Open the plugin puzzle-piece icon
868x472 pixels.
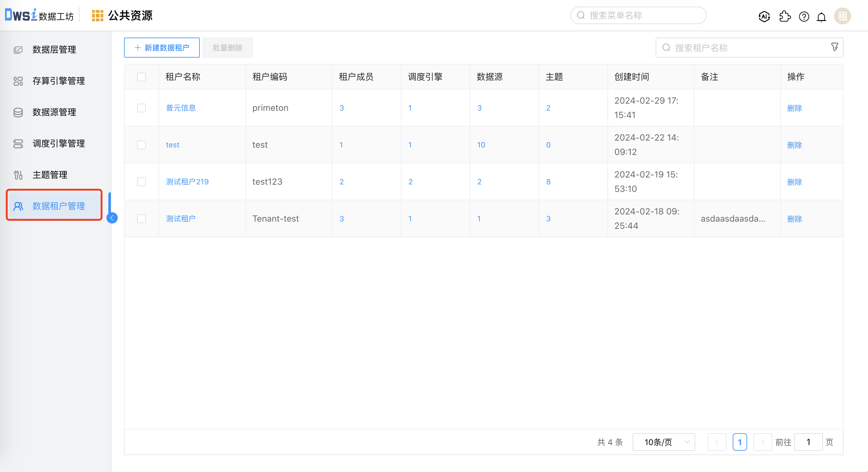(x=784, y=16)
